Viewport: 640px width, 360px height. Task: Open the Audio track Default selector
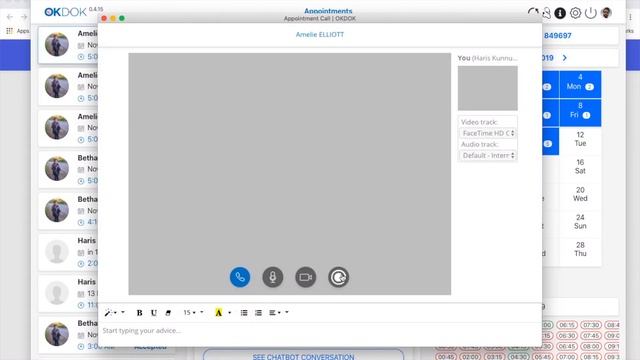[488, 156]
